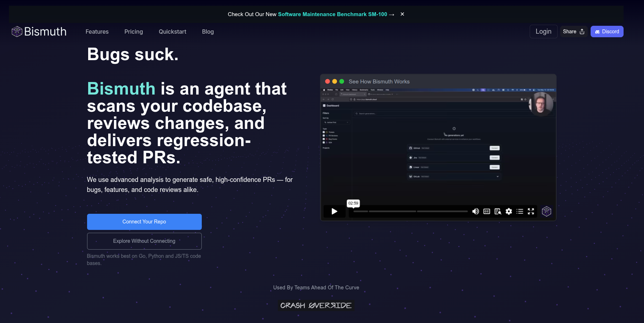
Task: Click the "Bugs suck." headline
Action: [x=133, y=54]
